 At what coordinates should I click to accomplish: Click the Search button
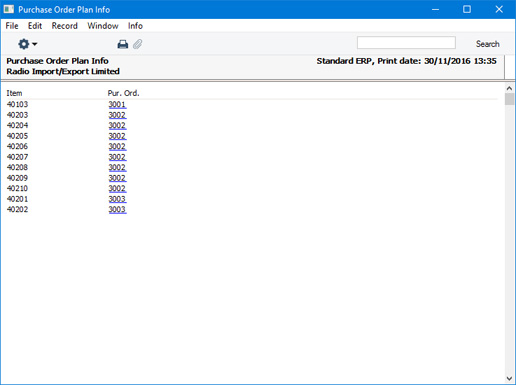(x=487, y=44)
